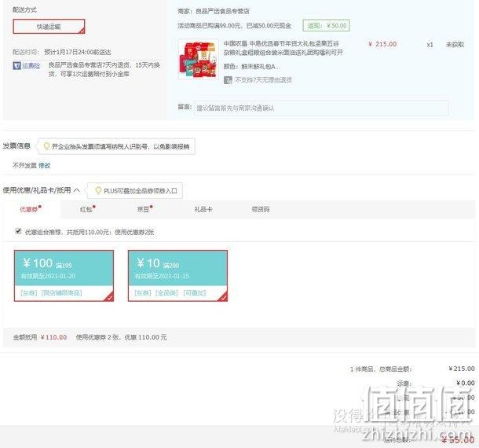Viewport: 479px width, 448px height.
Task: Click 预计1月17日24:00前送达 delivery time text
Action: pos(78,52)
